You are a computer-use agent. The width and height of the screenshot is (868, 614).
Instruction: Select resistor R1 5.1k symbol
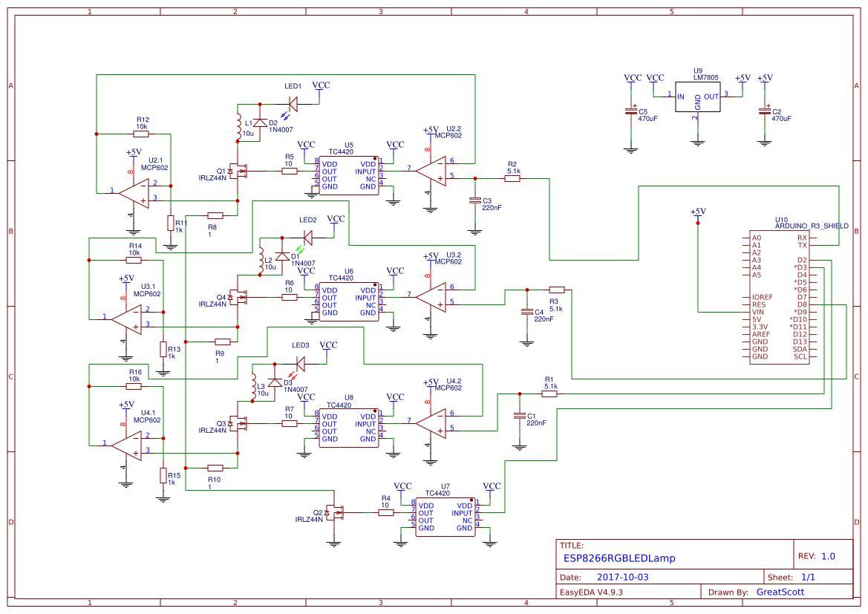click(549, 393)
